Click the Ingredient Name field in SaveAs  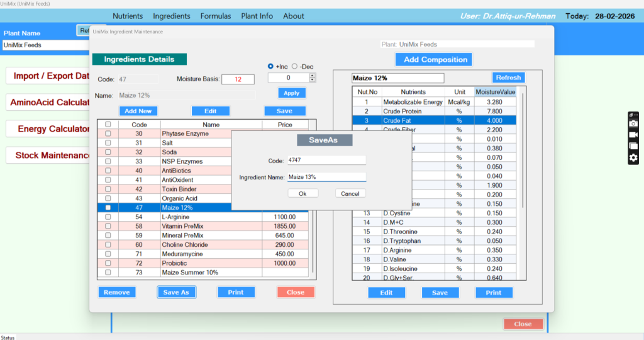[326, 178]
